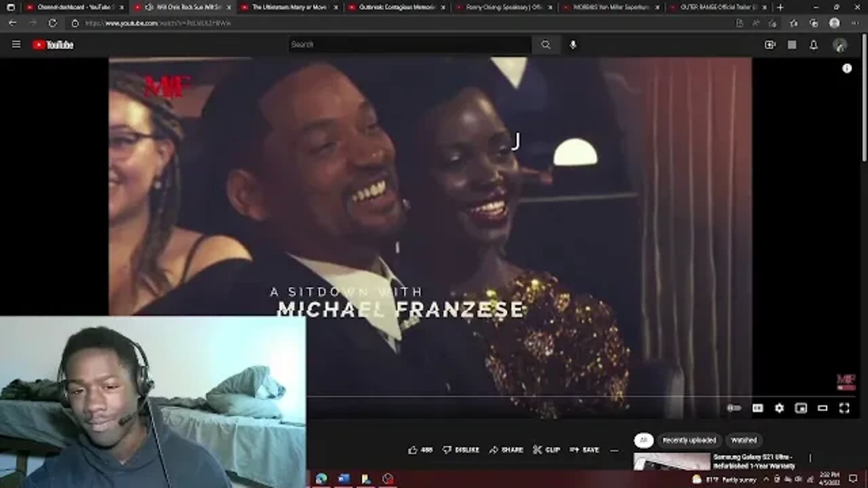Close the Channel dashboard tab

coord(122,7)
